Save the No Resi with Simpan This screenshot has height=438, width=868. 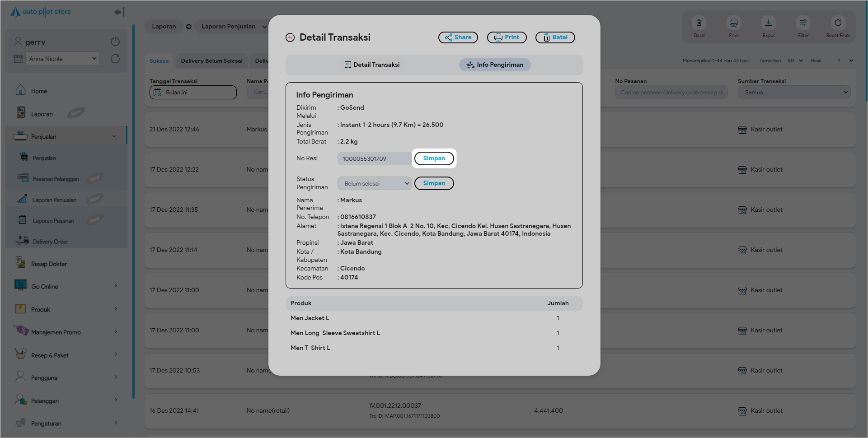pyautogui.click(x=434, y=158)
